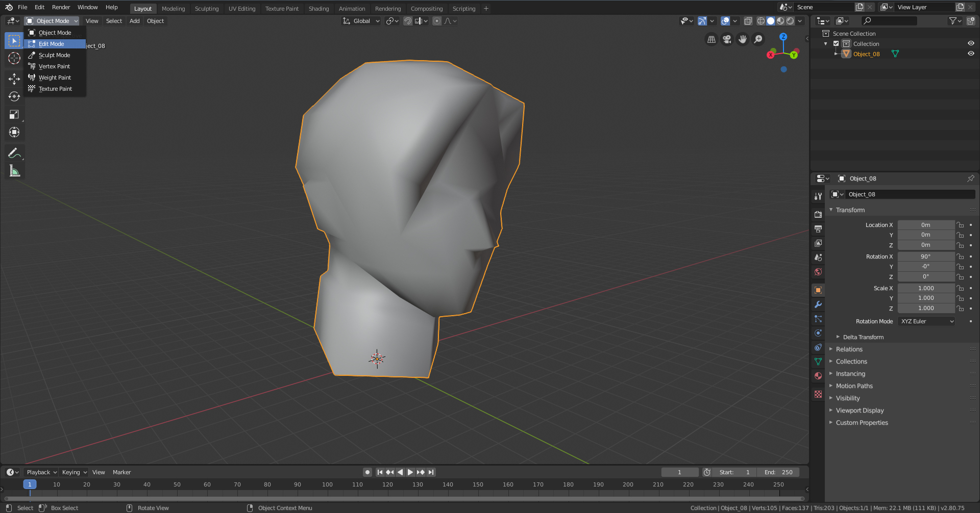Hide Collection with its eye icon

(x=971, y=43)
